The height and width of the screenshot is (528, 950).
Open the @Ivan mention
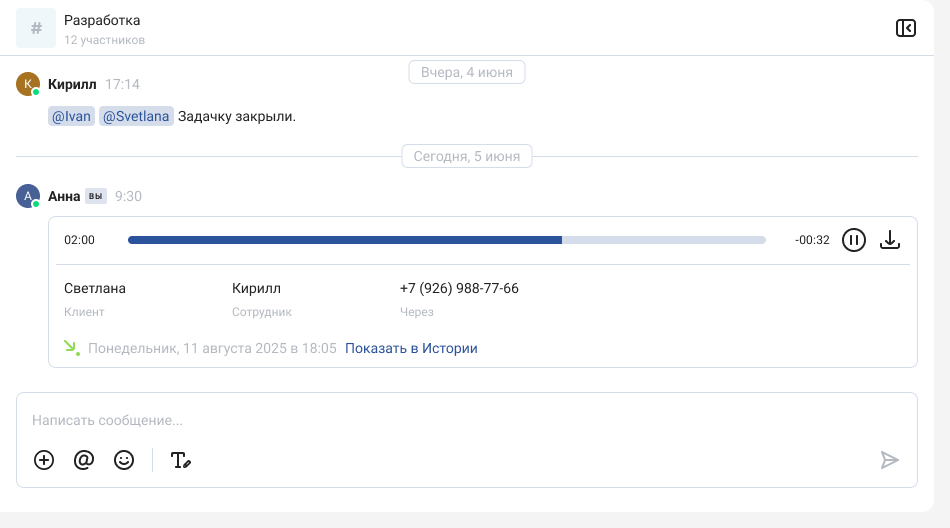(x=71, y=117)
